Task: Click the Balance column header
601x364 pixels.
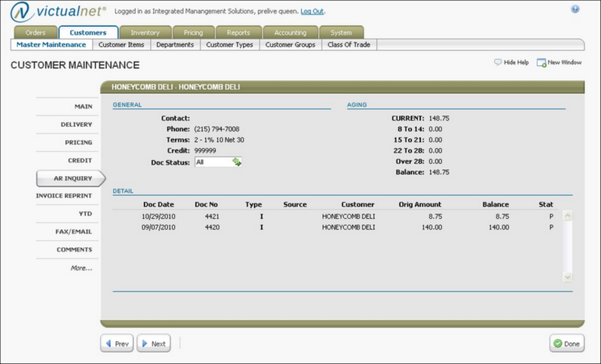Action: point(495,204)
